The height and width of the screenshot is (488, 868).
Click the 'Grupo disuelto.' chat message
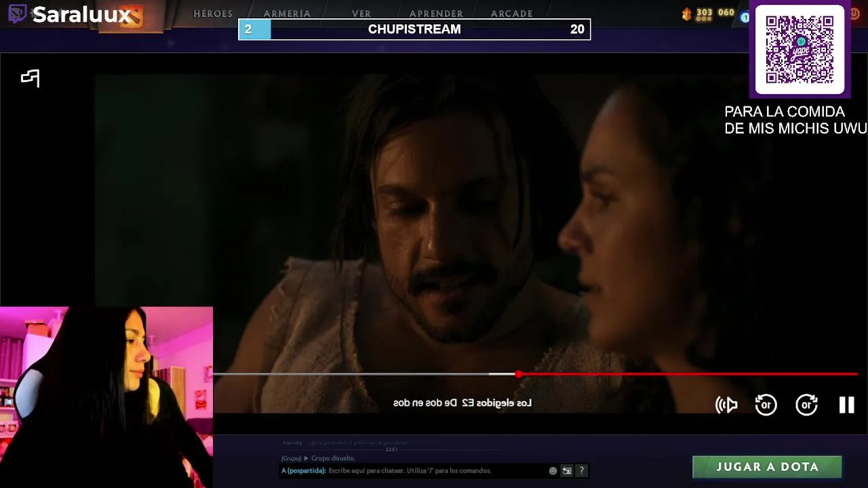pos(333,458)
